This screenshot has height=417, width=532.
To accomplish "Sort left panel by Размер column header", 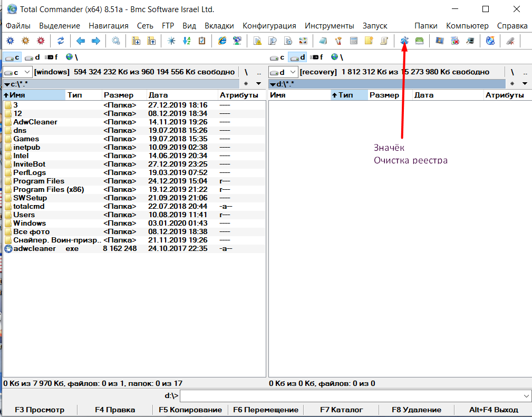I will coord(124,95).
